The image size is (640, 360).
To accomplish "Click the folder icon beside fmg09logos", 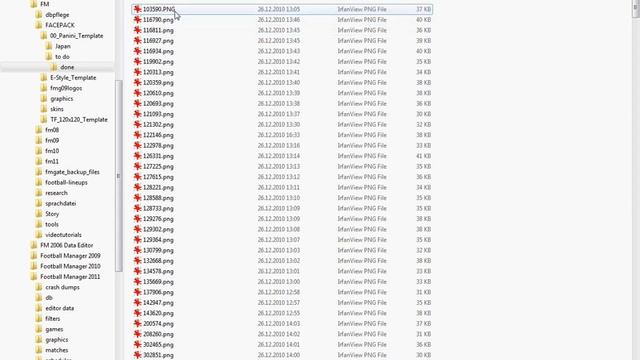I will 44,88.
